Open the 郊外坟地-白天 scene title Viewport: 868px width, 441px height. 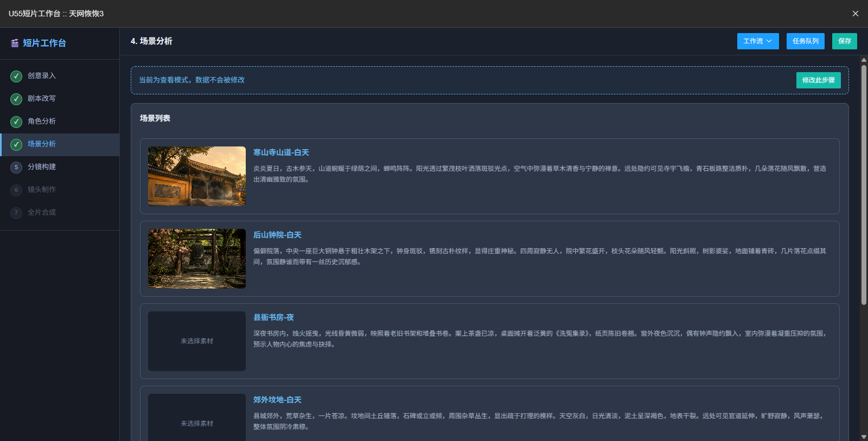coord(277,400)
